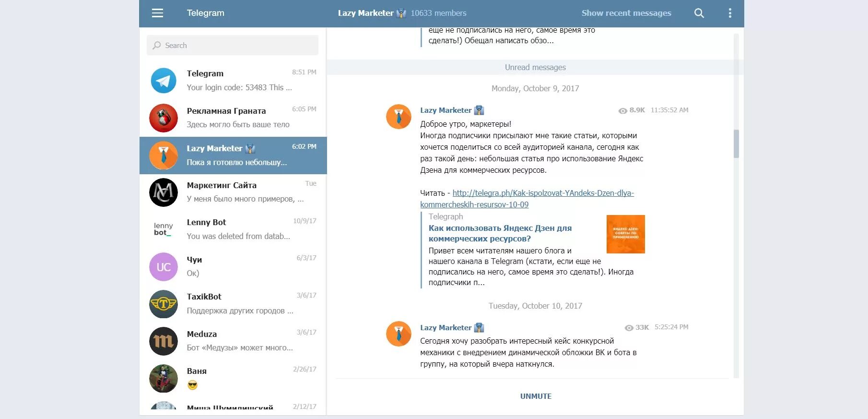Open the Чуи chat

233,266
